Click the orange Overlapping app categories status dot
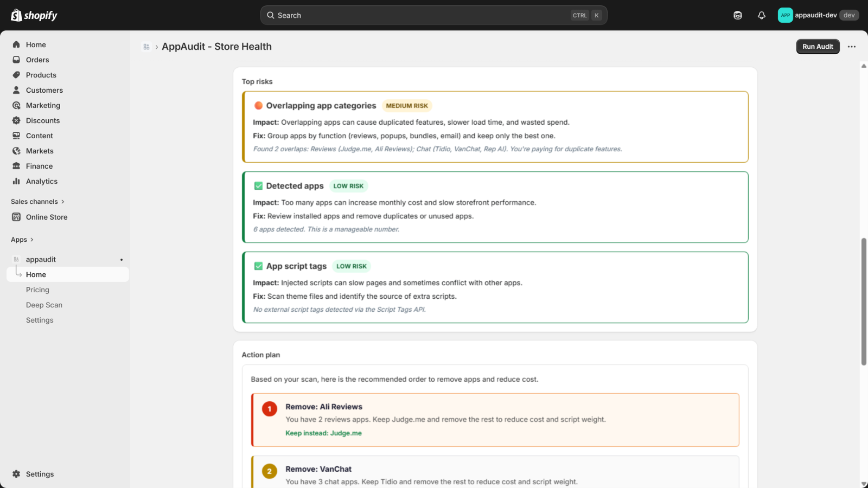 tap(259, 106)
